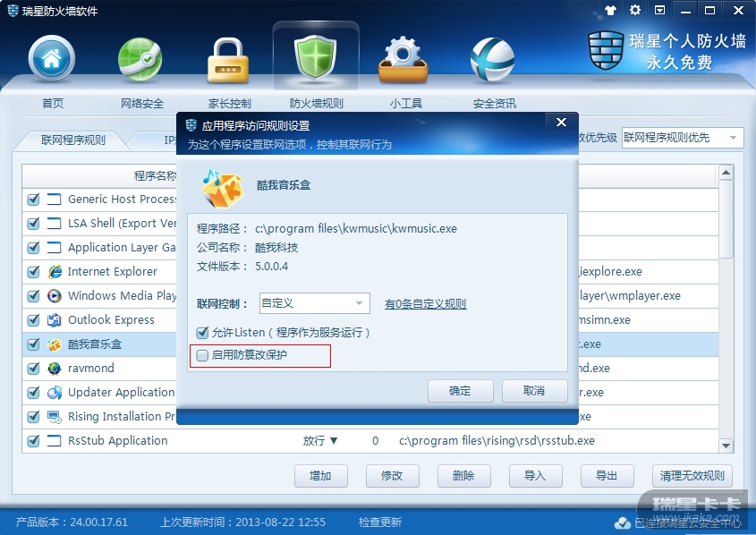The width and height of the screenshot is (756, 535).
Task: Click 小工具 label in navigation
Action: pyautogui.click(x=406, y=103)
